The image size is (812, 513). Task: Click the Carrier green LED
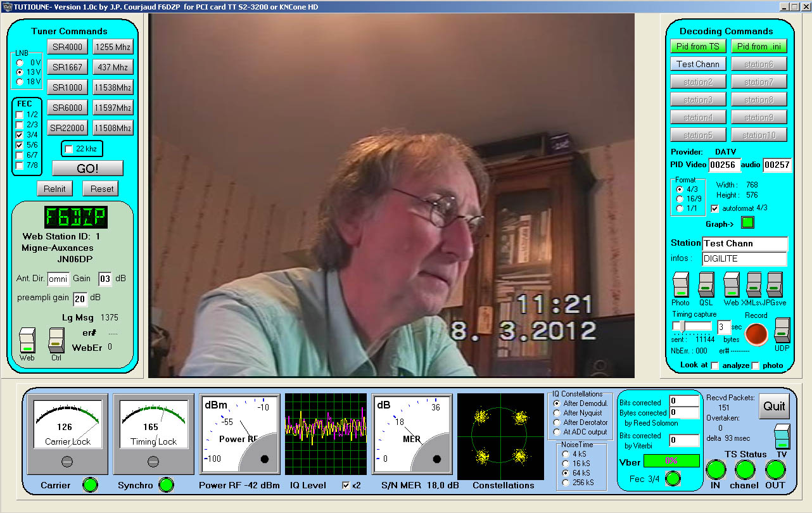91,485
